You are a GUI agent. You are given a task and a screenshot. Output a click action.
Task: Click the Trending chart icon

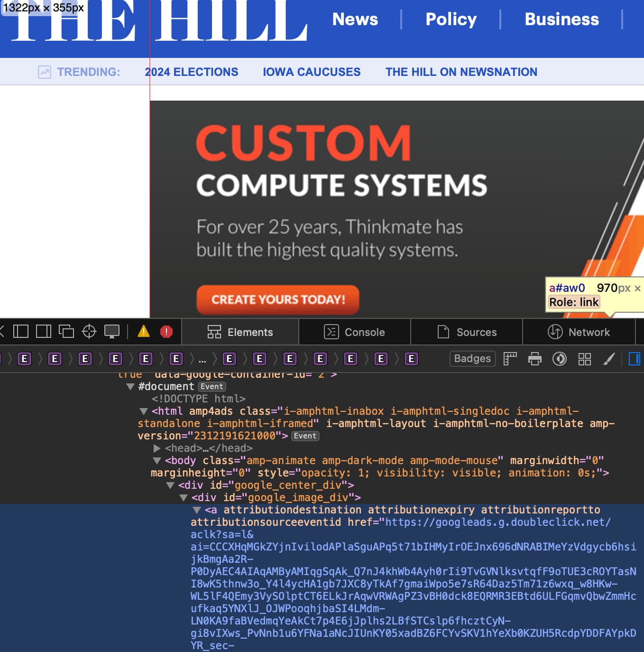tap(45, 72)
